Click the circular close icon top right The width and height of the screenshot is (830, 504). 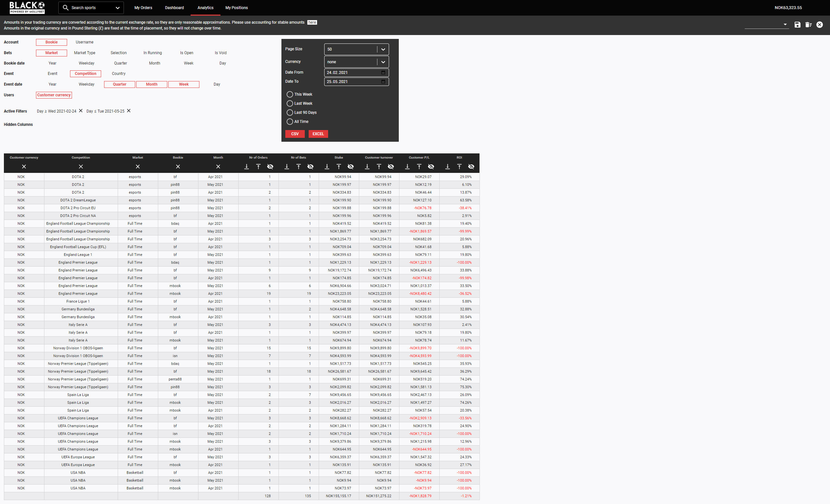(x=820, y=25)
